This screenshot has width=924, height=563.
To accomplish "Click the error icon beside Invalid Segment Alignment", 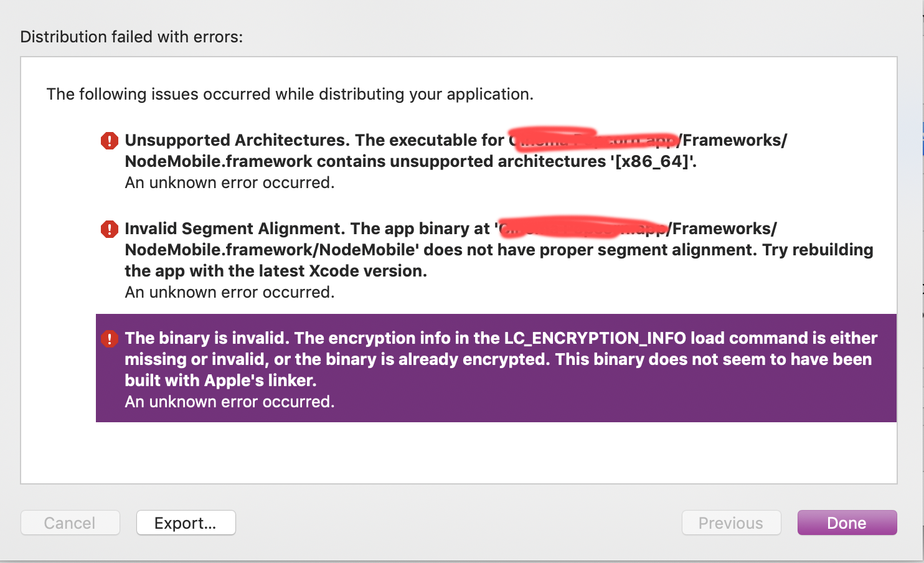I will click(109, 229).
